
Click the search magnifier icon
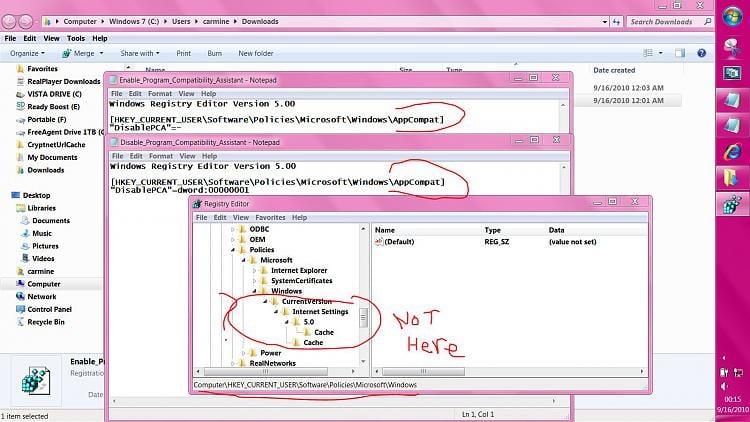click(707, 22)
